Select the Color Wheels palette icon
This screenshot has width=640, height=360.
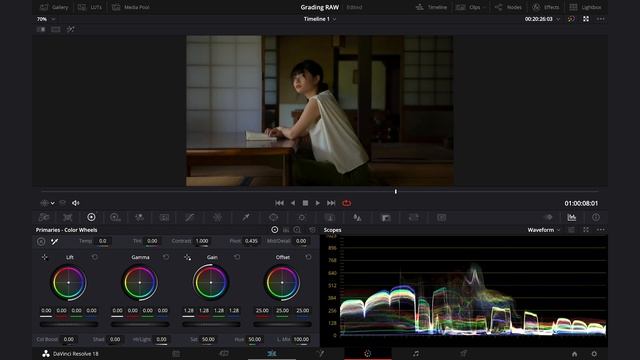pos(91,217)
